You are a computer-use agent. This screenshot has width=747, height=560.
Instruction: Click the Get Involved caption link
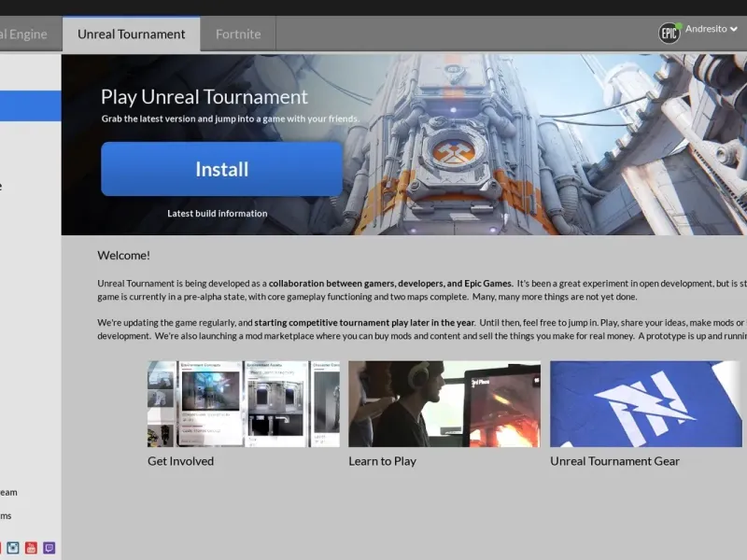[180, 461]
